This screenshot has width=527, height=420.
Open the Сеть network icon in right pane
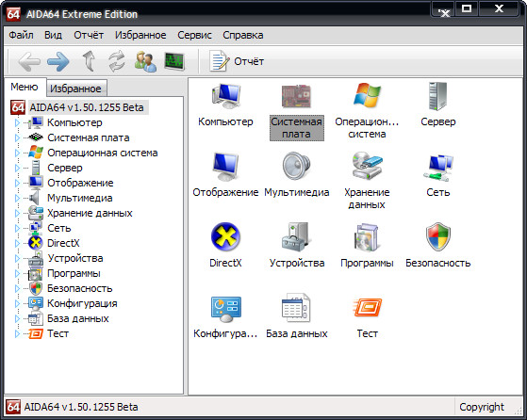coord(438,174)
